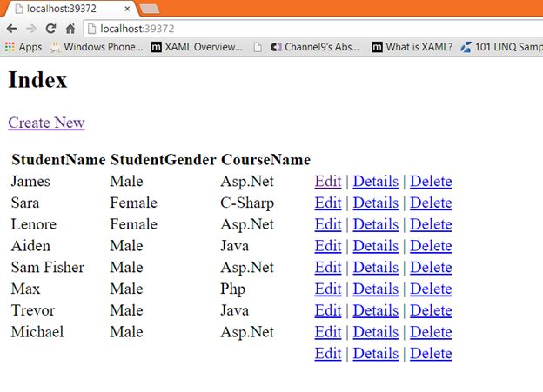Image resolution: width=543 pixels, height=392 pixels.
Task: Delete the Michael record
Action: (x=431, y=332)
